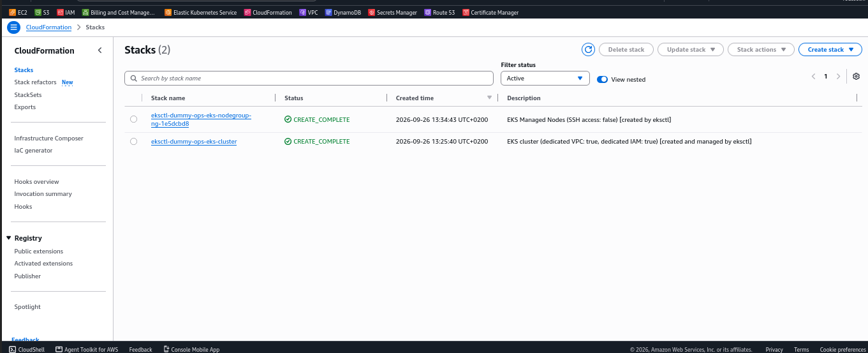
Task: Open Public extensions
Action: (39, 252)
